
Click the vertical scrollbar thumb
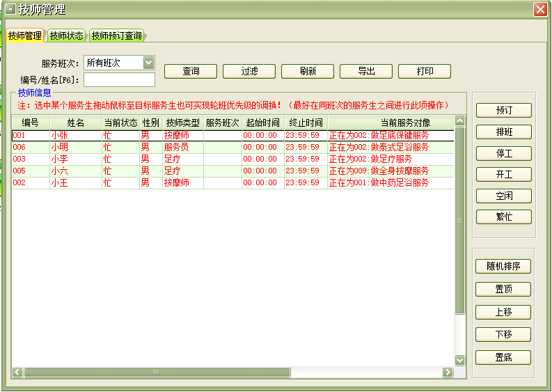459,221
